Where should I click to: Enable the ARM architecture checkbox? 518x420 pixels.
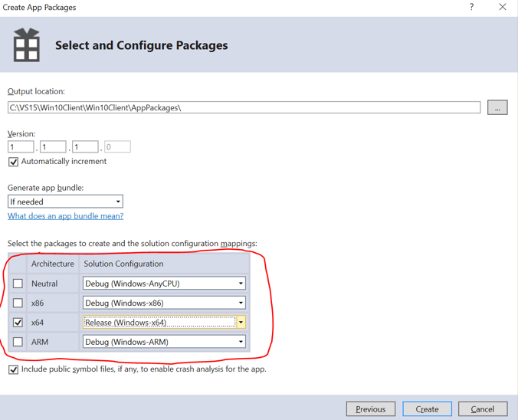18,342
